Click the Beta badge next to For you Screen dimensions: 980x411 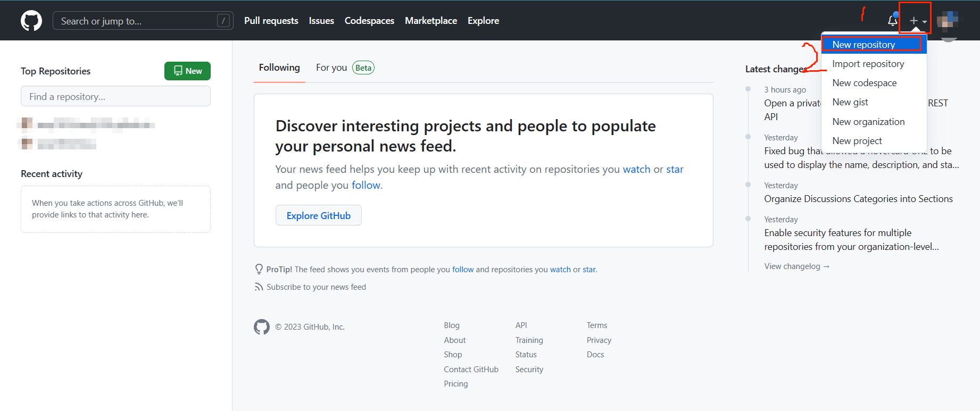click(363, 68)
